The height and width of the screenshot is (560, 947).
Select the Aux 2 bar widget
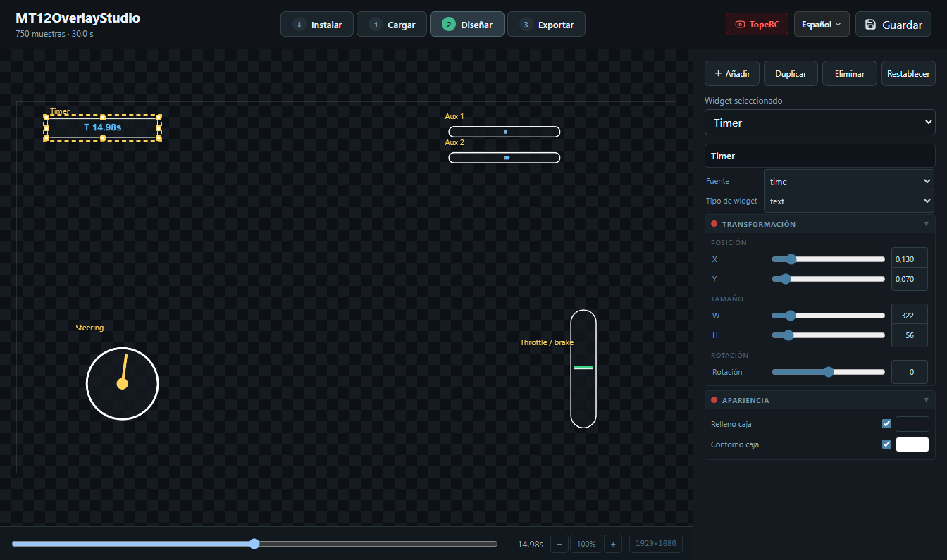point(505,158)
